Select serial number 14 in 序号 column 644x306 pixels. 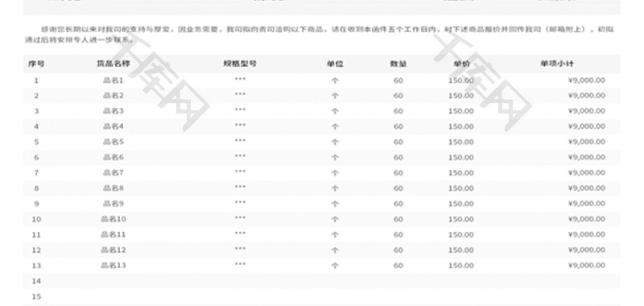pos(36,281)
